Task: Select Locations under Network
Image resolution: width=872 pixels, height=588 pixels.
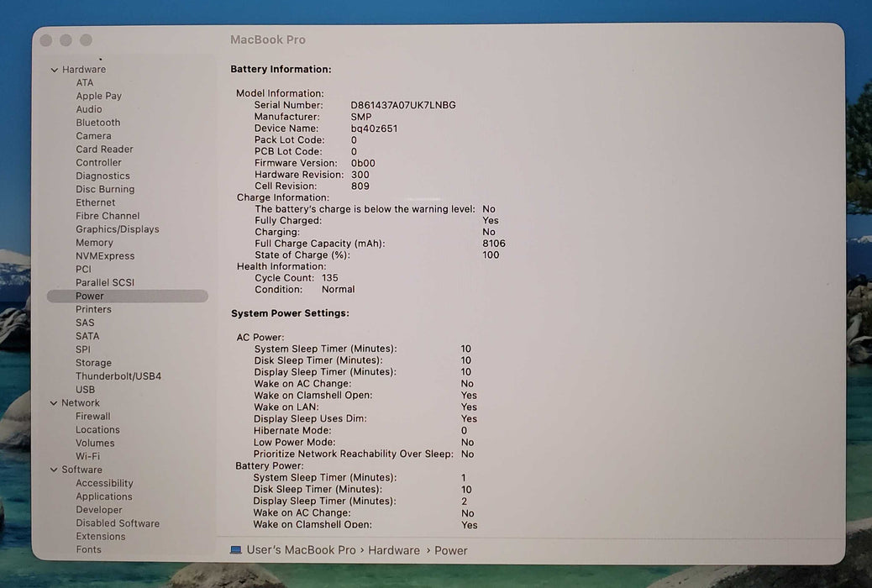Action: pos(98,429)
